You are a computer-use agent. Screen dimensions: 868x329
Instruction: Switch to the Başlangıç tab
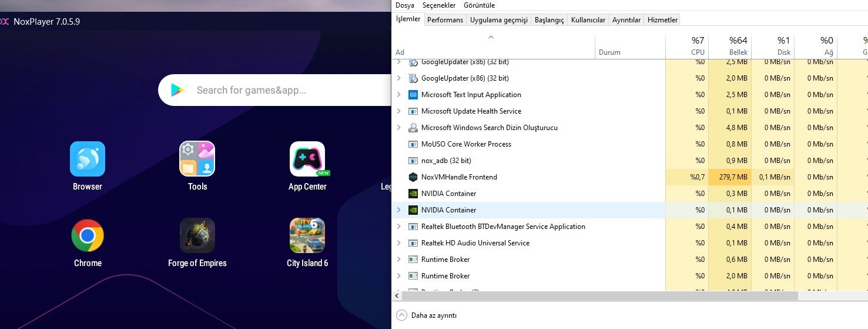549,20
